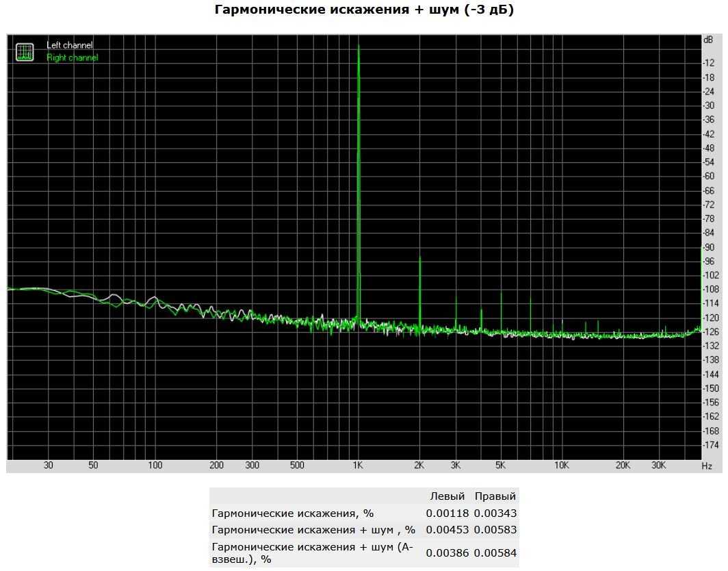Viewport: 728px width, 571px height.
Task: Click the "Гармонические искажения + шум (А-взвеш.)" row label
Action: click(312, 553)
